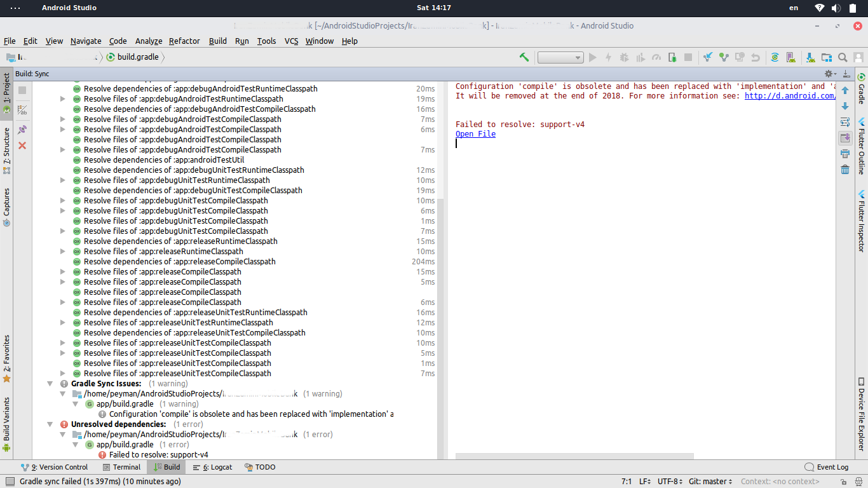The image size is (868, 488).
Task: Open the 9: Version Control tab
Action: coord(54,467)
